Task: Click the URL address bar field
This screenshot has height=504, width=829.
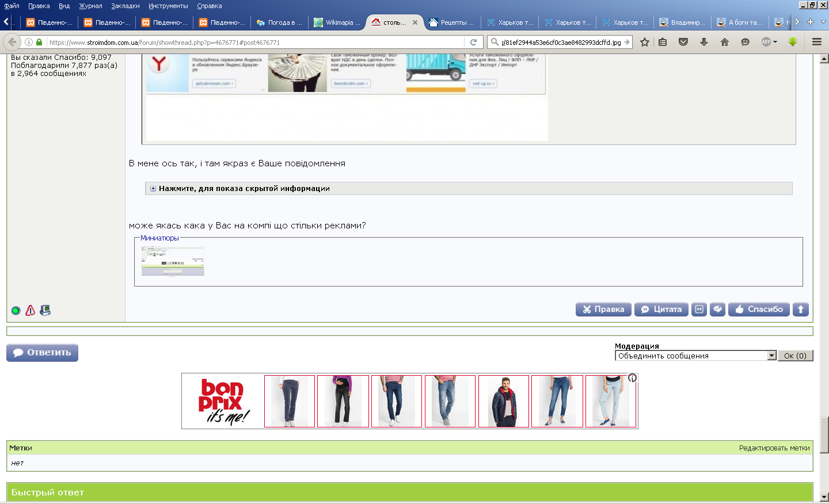Action: (x=256, y=42)
